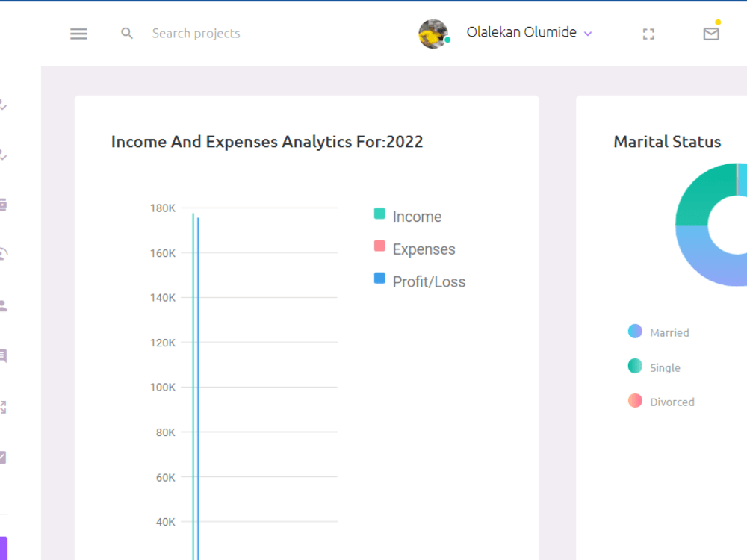Screen dimensions: 747x560
Task: Click the purple chevron beside the username
Action: tap(588, 34)
